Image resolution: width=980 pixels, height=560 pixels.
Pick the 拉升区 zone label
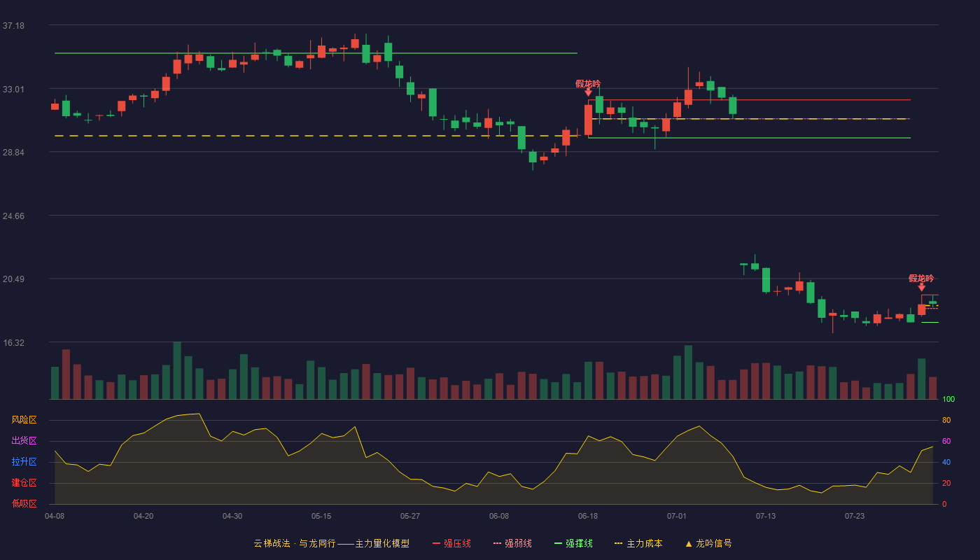(24, 462)
